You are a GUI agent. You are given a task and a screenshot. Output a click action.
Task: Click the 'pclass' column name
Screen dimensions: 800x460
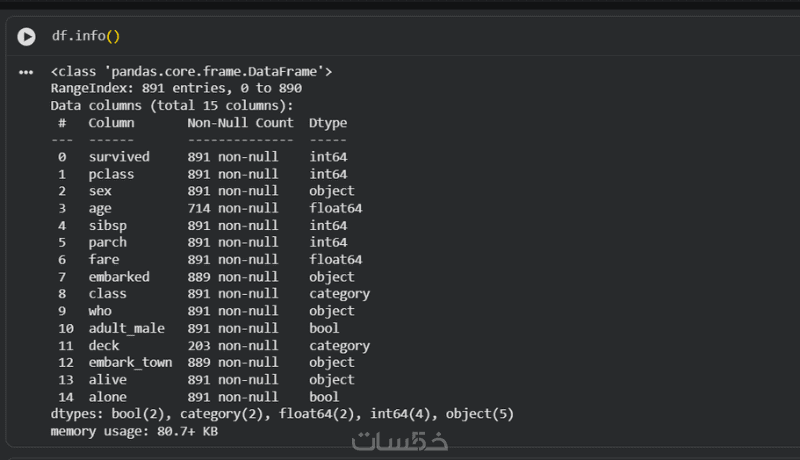click(x=110, y=174)
